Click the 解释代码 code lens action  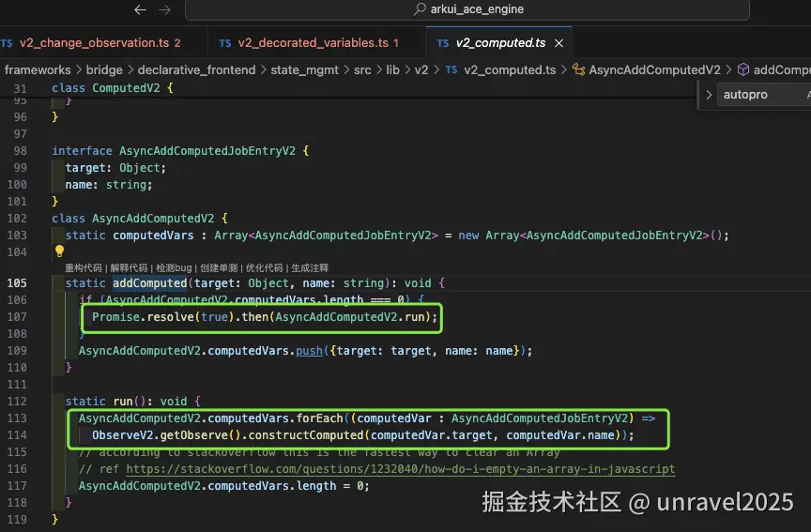click(129, 267)
